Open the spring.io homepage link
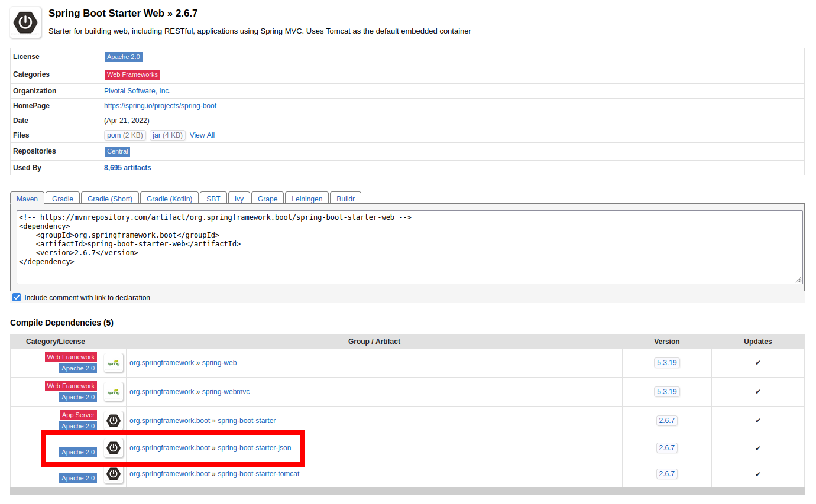 [x=160, y=106]
